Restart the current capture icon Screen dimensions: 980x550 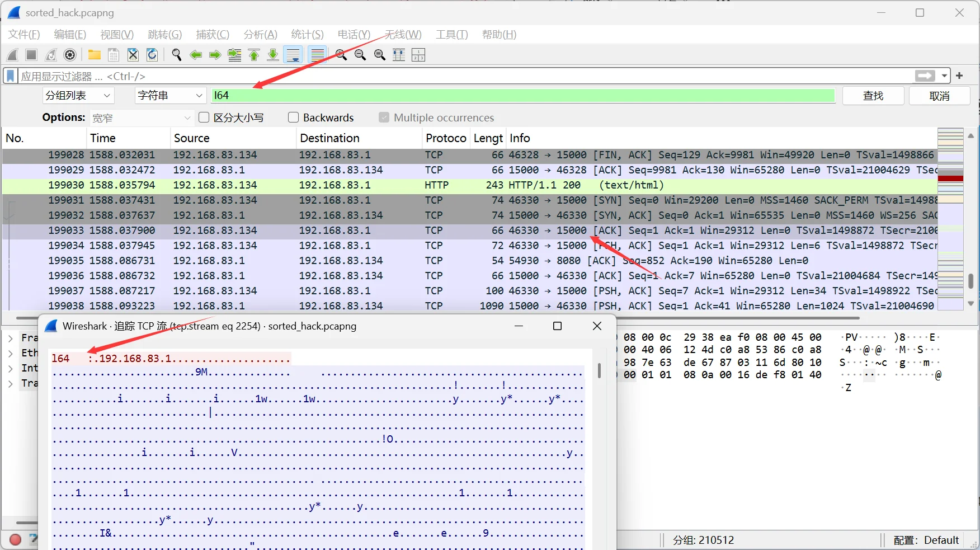(x=50, y=55)
